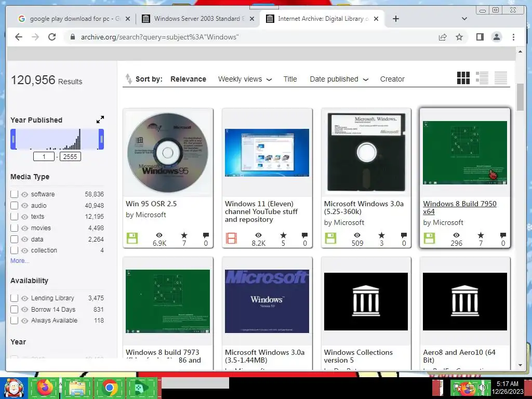Check the audio media type

click(14, 205)
